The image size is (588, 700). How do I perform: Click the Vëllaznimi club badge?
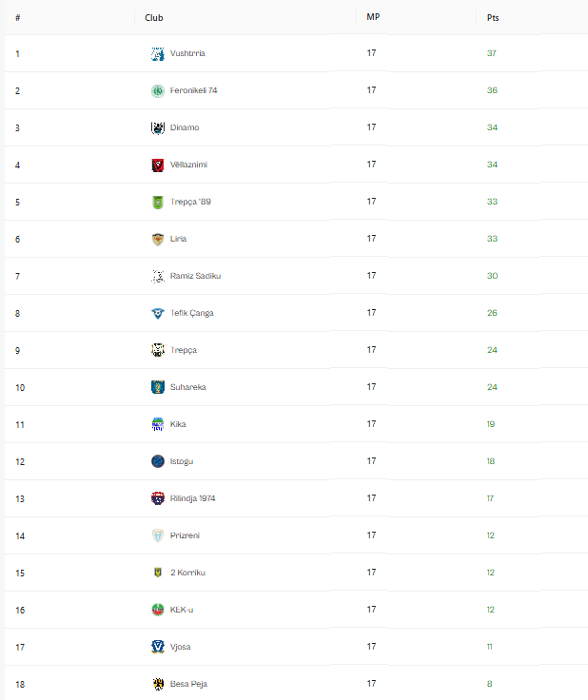point(158,165)
